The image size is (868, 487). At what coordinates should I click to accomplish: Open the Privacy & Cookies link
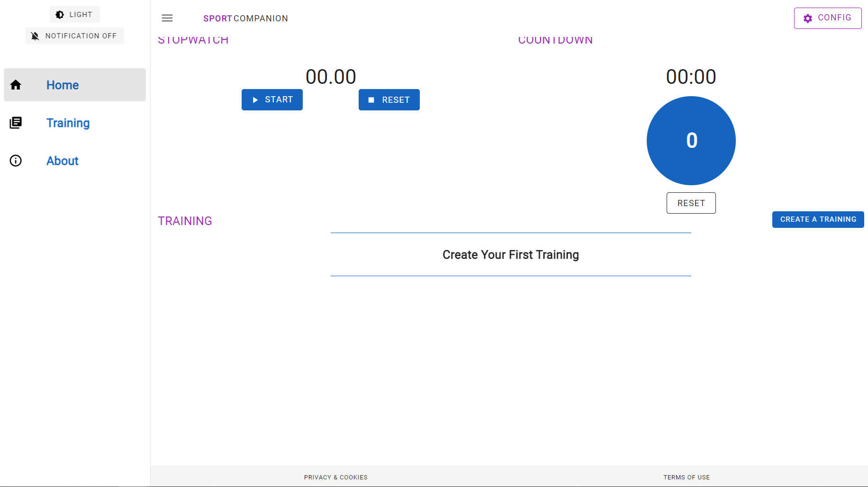[335, 477]
